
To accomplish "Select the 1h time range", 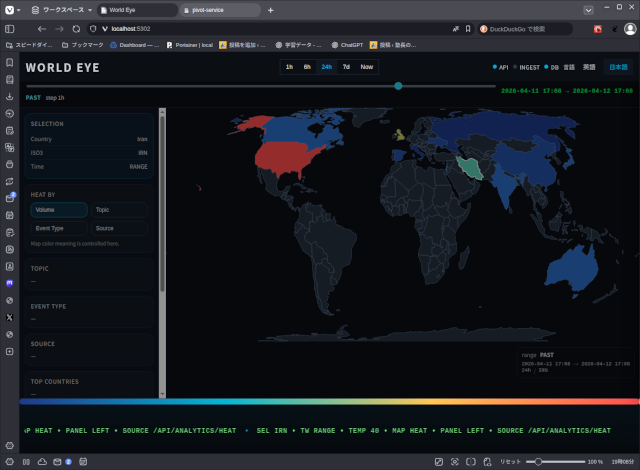I will click(x=290, y=67).
